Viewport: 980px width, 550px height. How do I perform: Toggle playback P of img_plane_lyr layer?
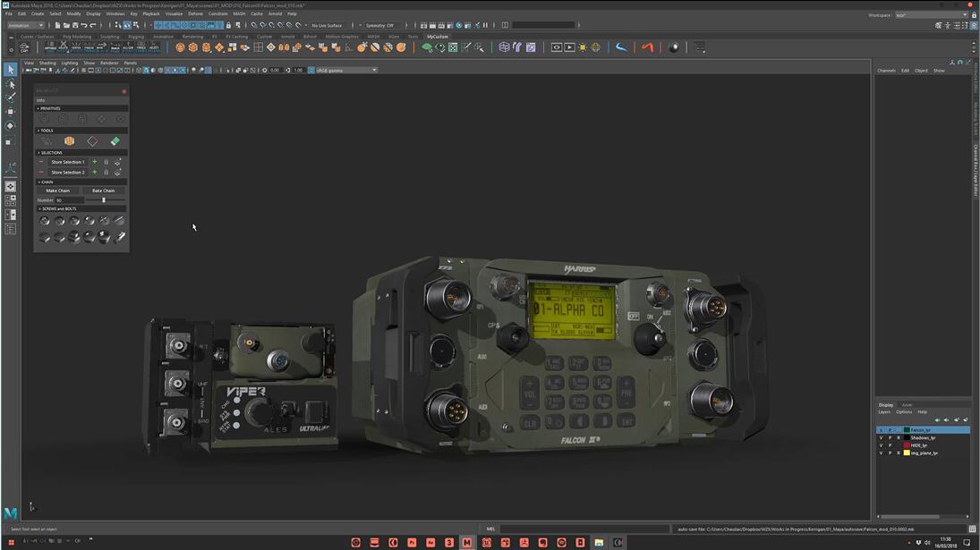(x=890, y=453)
